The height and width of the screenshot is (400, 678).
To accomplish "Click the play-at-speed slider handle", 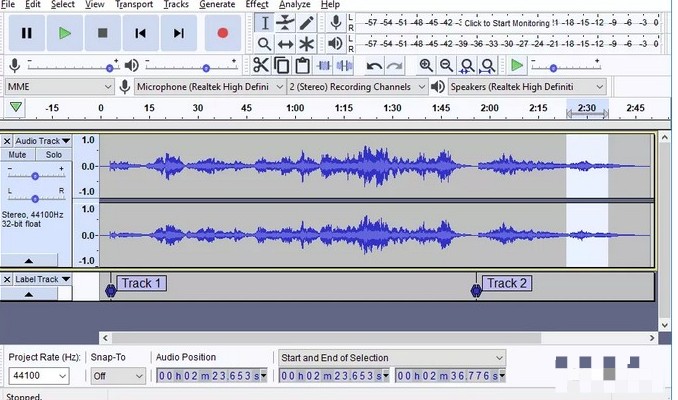I will pos(553,68).
